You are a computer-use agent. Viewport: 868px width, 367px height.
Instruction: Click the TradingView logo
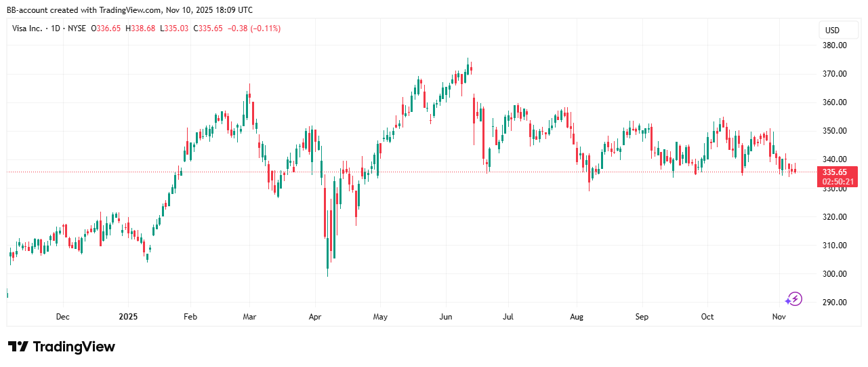point(62,347)
